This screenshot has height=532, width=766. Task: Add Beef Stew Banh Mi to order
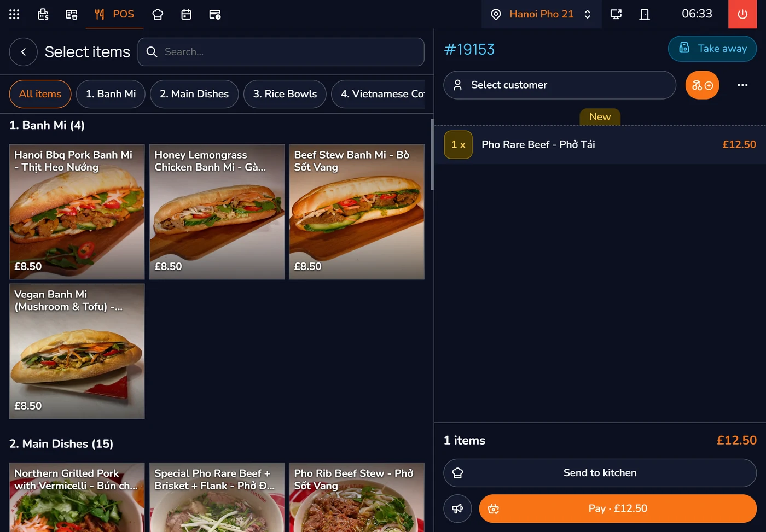pyautogui.click(x=357, y=212)
